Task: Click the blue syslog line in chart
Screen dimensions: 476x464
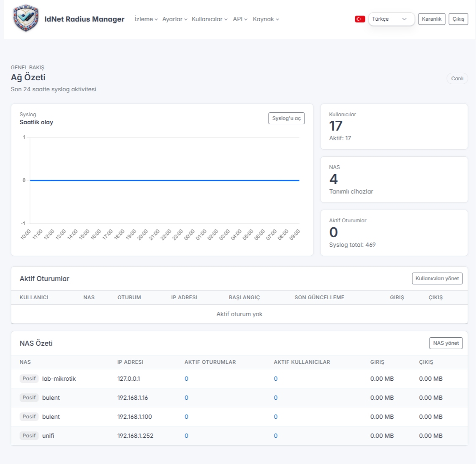Action: point(165,180)
